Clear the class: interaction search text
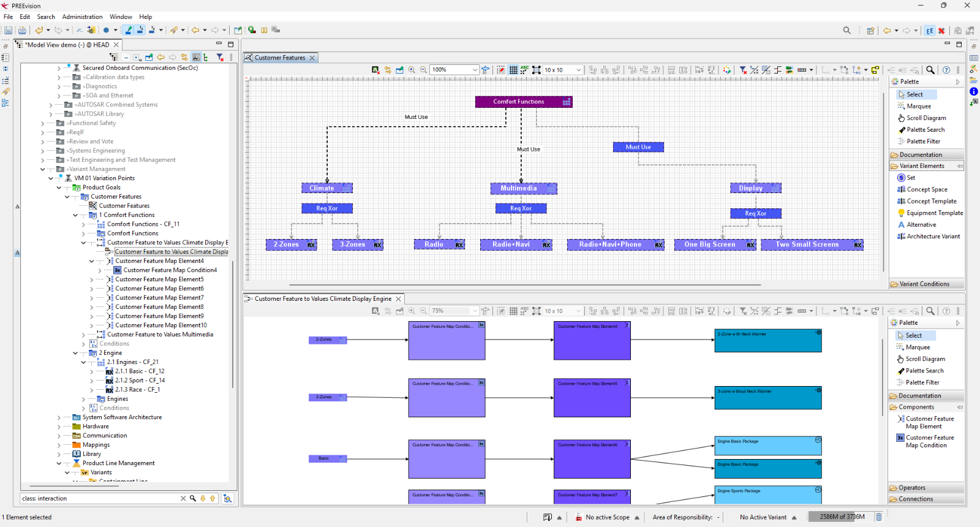980x527 pixels. pos(183,498)
